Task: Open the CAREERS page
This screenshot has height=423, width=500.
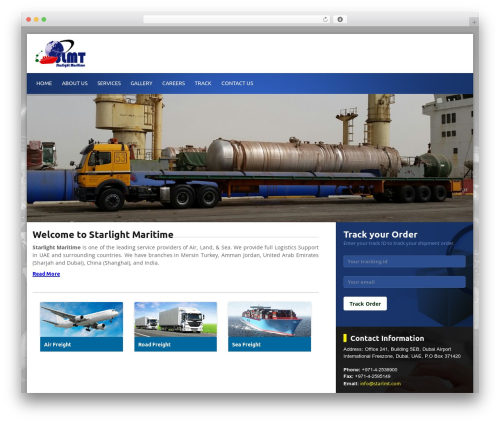Action: coord(173,83)
